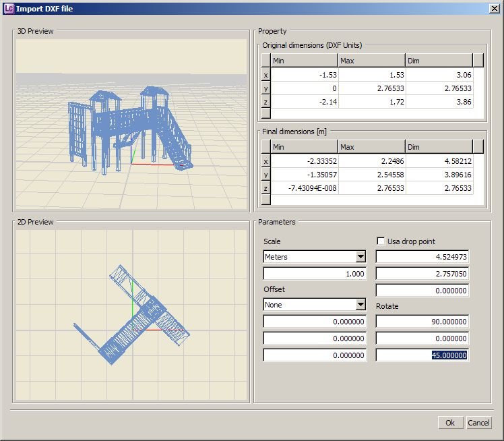Screen dimensions: 504x441
Task: Click the last Offset field, beside 45.000000
Action: 315,355
